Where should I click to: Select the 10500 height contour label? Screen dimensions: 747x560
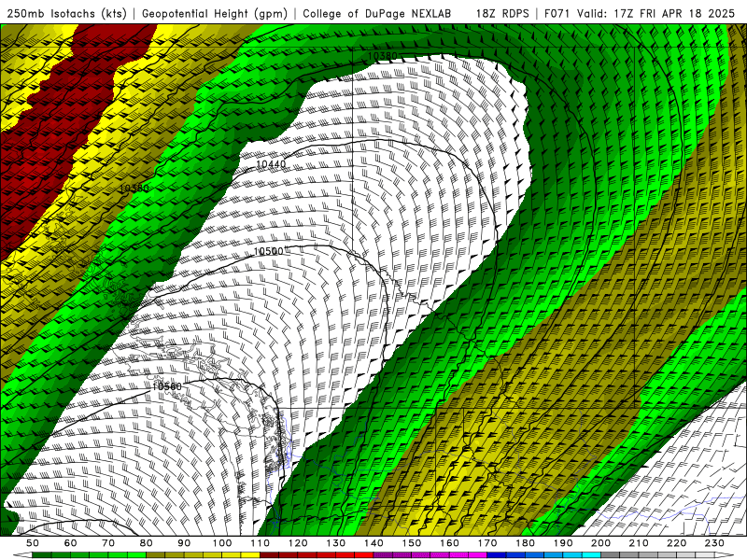[x=268, y=251]
